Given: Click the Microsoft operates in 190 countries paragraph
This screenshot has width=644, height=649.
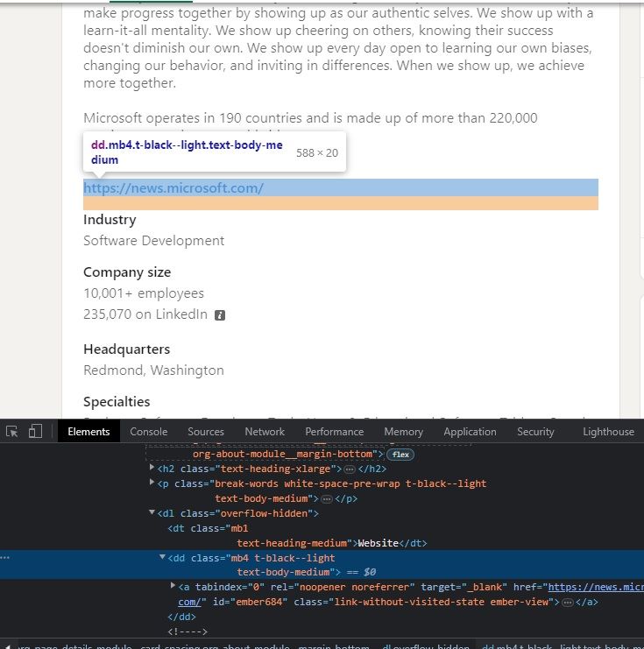Looking at the screenshot, I should (x=310, y=119).
